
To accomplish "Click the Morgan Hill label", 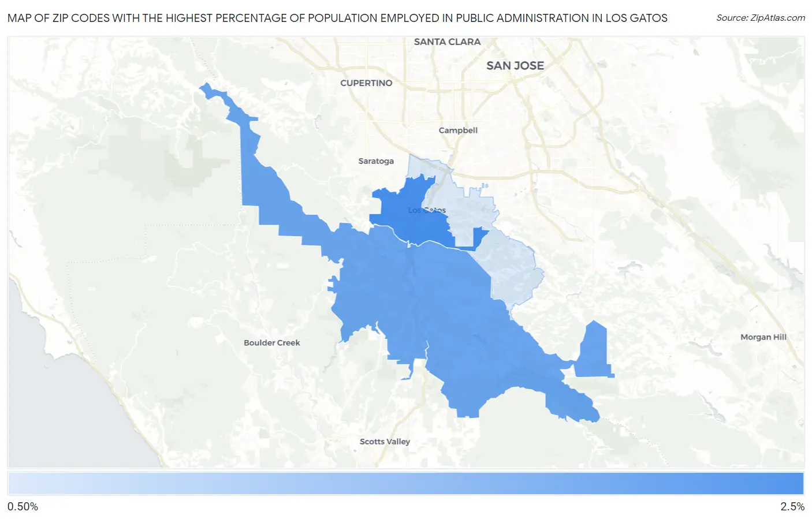I will coord(763,337).
